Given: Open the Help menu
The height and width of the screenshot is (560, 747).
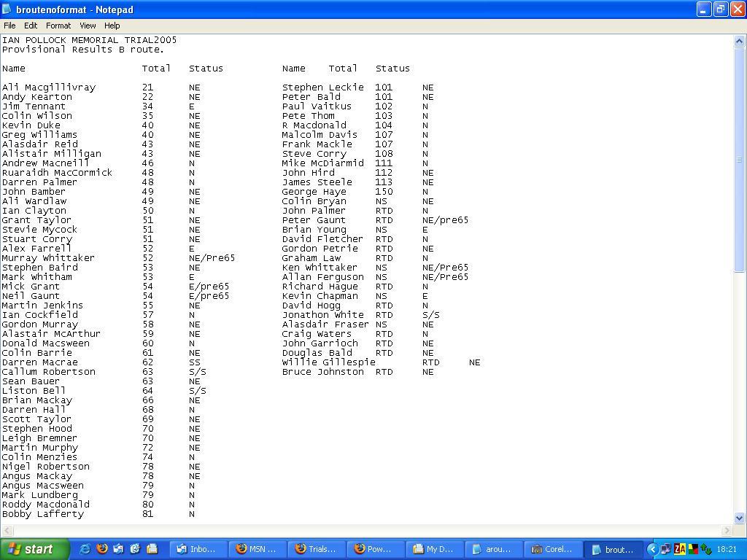Looking at the screenshot, I should click(x=112, y=26).
